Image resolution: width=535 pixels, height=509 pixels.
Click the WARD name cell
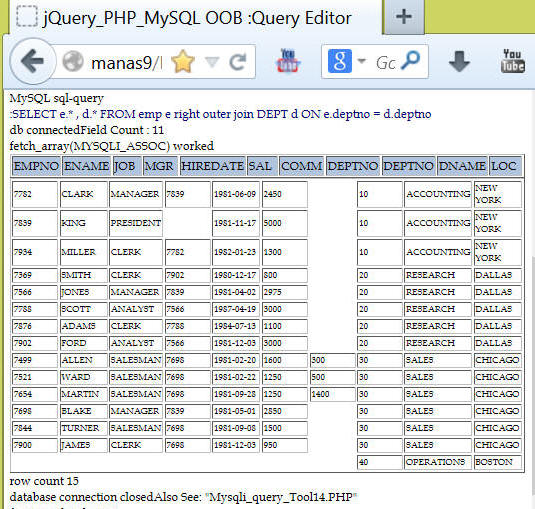tap(84, 377)
